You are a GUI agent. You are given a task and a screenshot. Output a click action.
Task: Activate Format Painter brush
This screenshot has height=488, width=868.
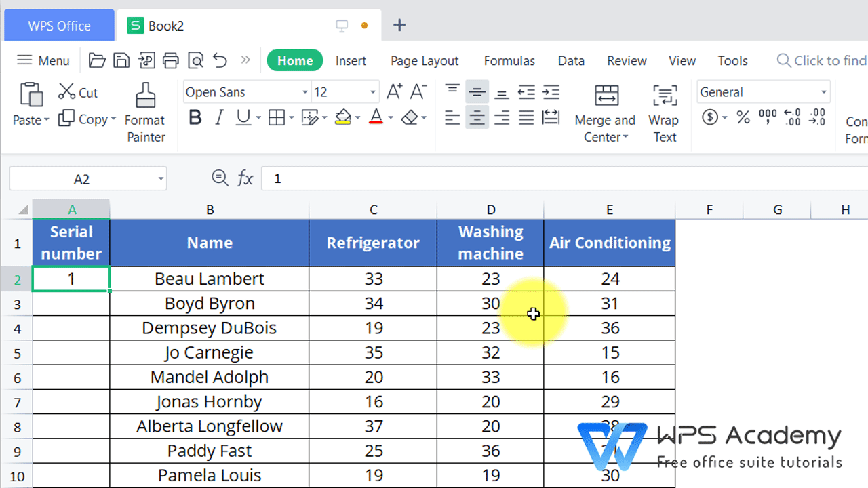tap(145, 96)
